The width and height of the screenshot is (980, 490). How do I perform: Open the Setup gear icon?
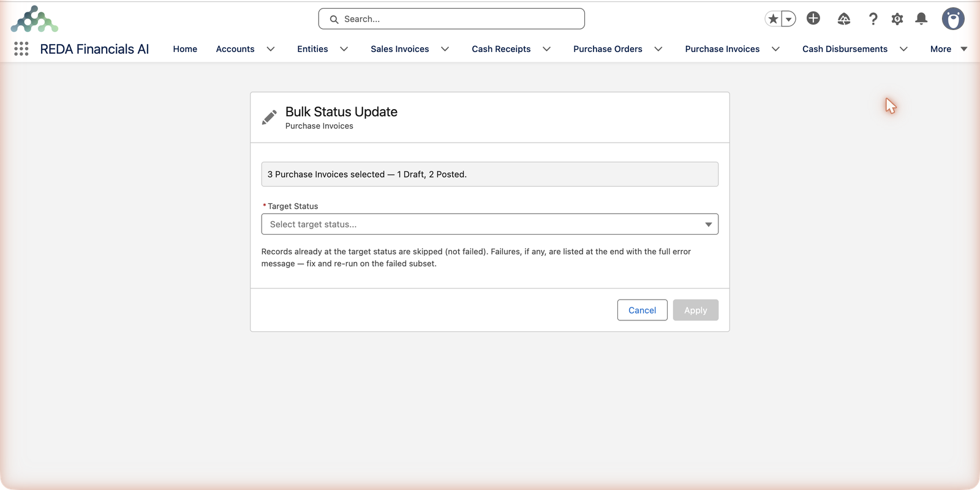pos(897,19)
